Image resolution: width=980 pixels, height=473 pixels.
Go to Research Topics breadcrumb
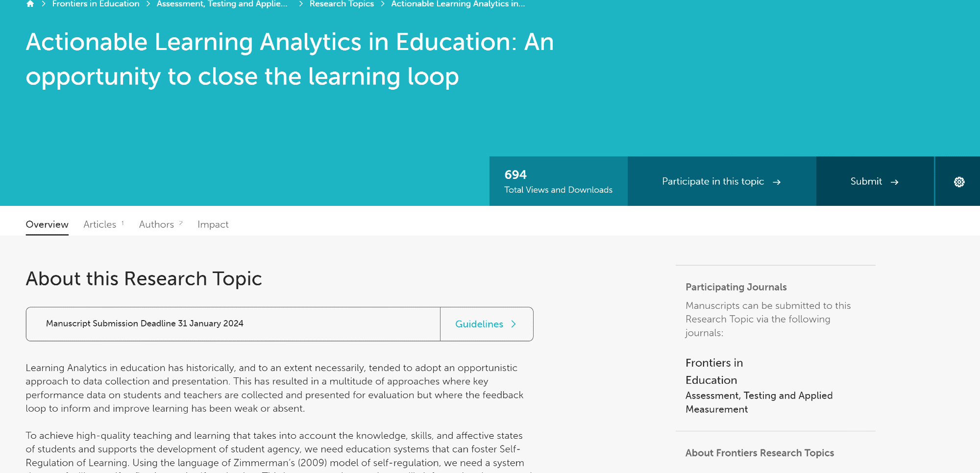[x=342, y=4]
